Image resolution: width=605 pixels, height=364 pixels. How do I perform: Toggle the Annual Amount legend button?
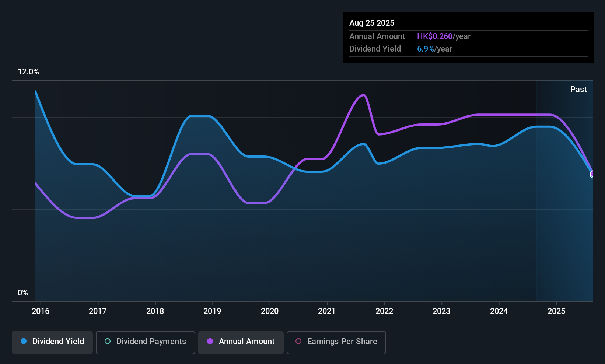(241, 342)
